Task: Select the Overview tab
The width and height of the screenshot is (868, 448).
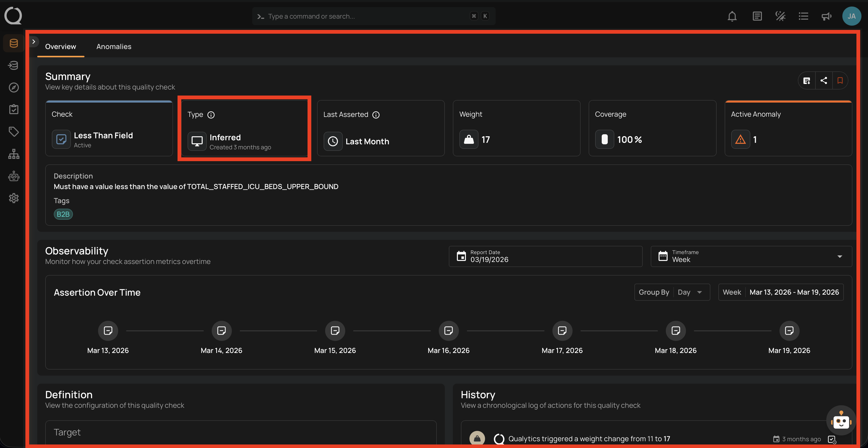Action: tap(61, 47)
